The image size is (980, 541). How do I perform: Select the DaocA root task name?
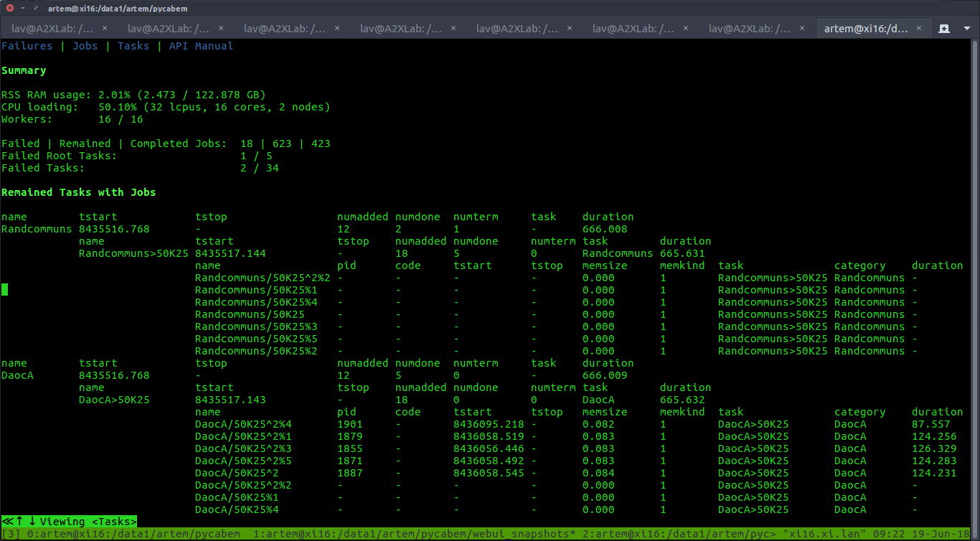tap(17, 375)
